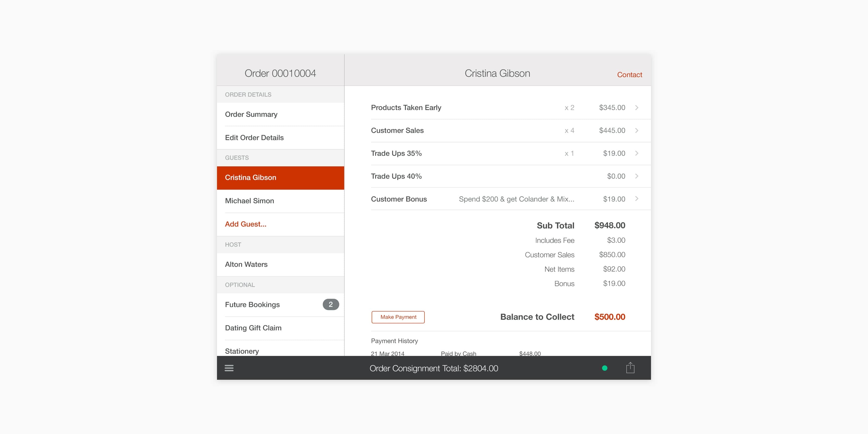
Task: Open Trade Ups 40% chevron
Action: coord(637,176)
